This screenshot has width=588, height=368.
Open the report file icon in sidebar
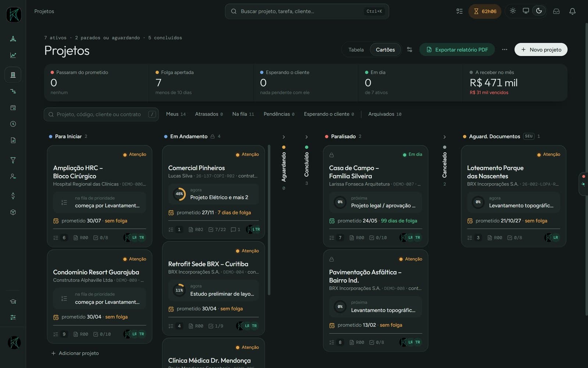click(13, 140)
